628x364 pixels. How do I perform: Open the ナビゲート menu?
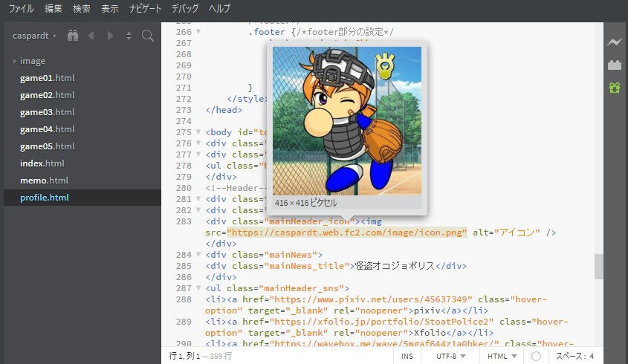click(x=145, y=8)
